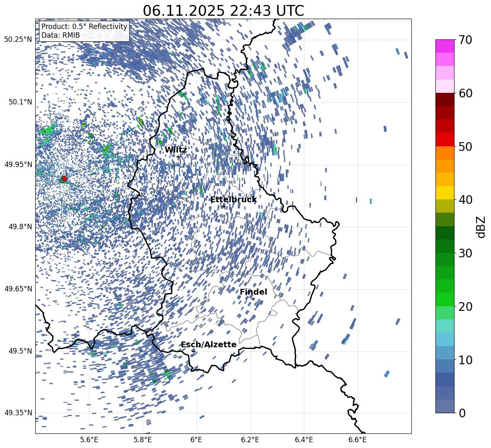Viewport: 491px width, 448px height.
Task: Click the plus marker below Findel
Action: [253, 299]
